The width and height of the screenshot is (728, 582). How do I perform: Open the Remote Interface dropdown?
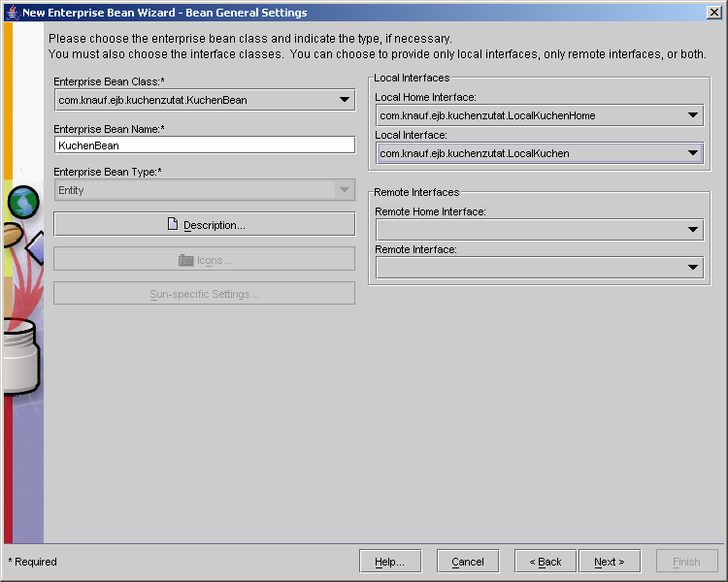point(693,268)
